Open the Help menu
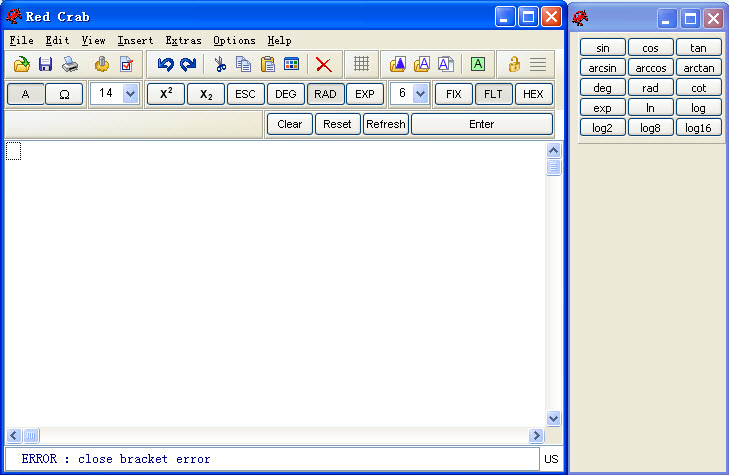This screenshot has width=729, height=475. 279,40
